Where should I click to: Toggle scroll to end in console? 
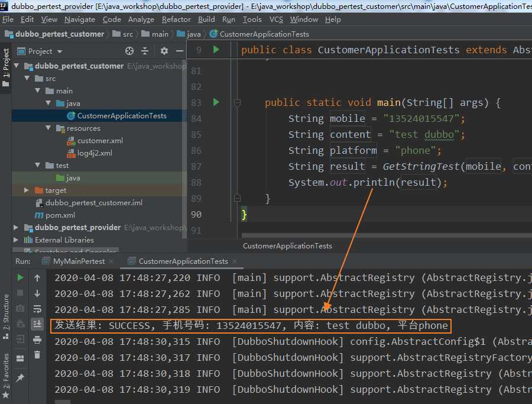click(37, 324)
